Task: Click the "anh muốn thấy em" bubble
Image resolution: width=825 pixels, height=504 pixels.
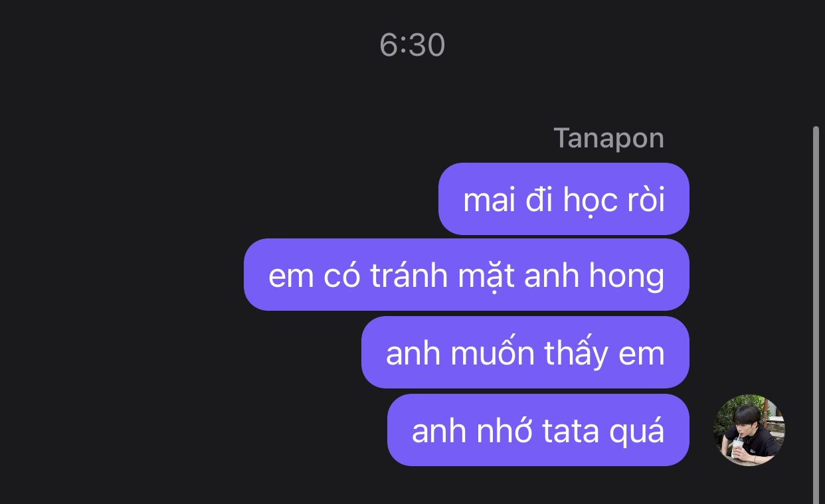Action: pos(525,352)
